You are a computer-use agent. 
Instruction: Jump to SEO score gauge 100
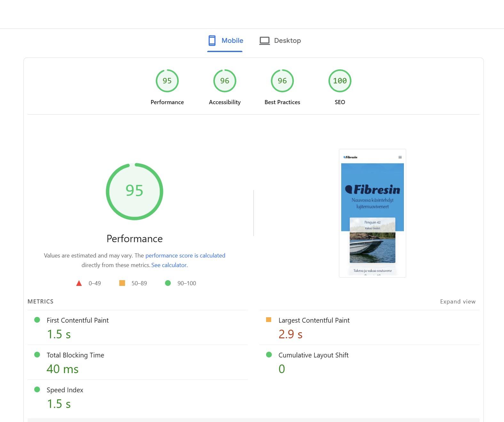tap(340, 81)
